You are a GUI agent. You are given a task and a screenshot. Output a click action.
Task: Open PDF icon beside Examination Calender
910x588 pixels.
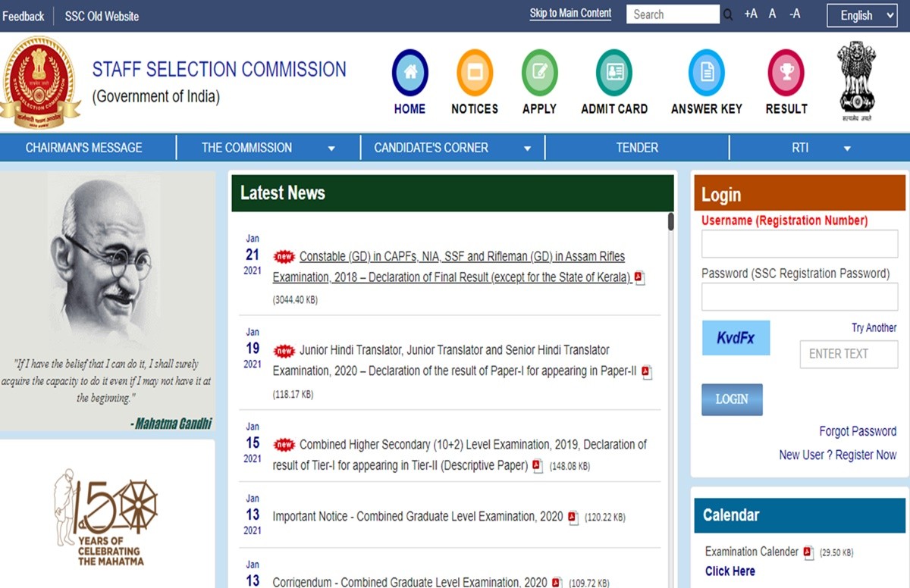coord(808,552)
